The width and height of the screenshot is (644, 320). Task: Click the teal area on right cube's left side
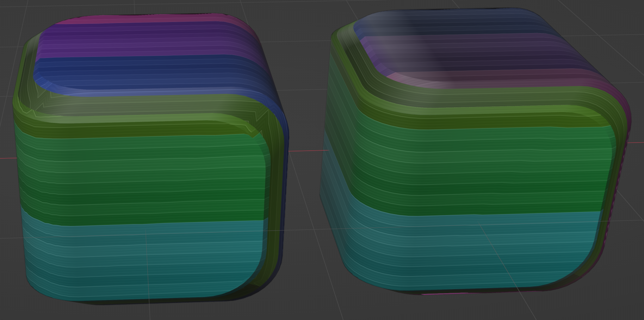coord(335,211)
